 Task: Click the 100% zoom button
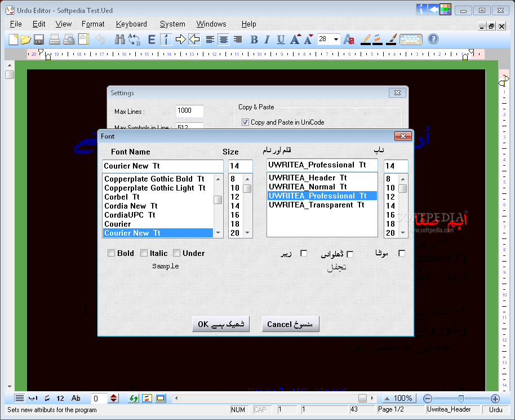click(x=399, y=399)
